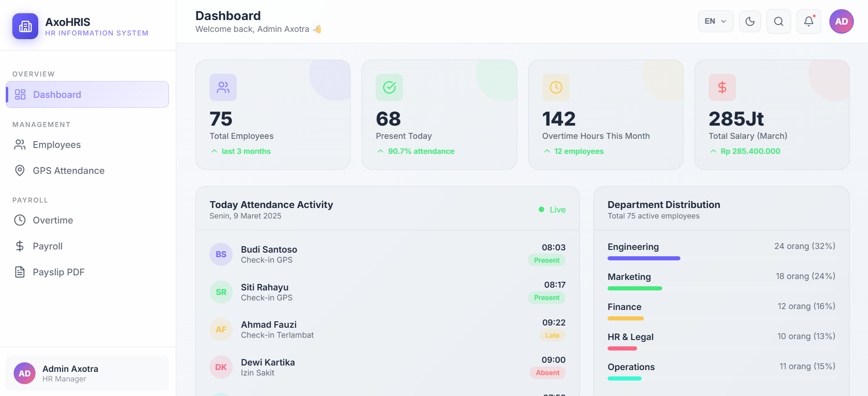Click '11 orang (15%)' Operations count

coord(807,366)
